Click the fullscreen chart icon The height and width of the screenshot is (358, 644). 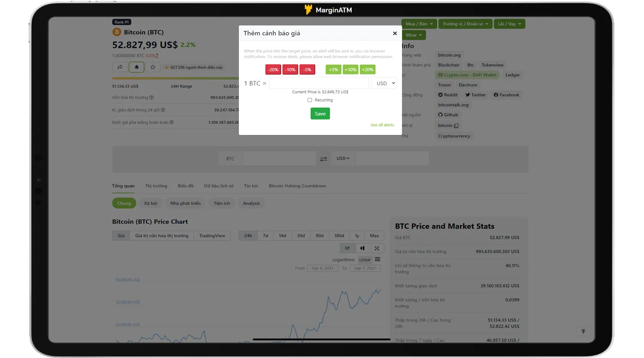click(x=377, y=248)
